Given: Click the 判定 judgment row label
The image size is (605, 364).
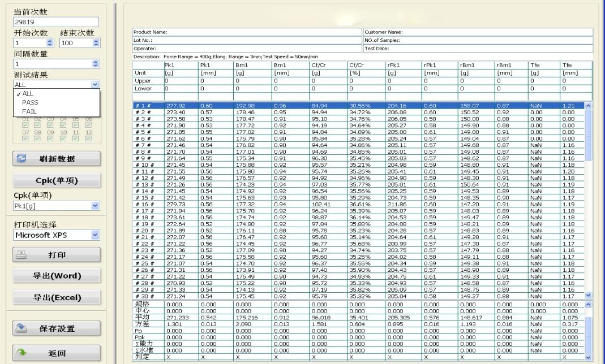Looking at the screenshot, I should tap(142, 357).
